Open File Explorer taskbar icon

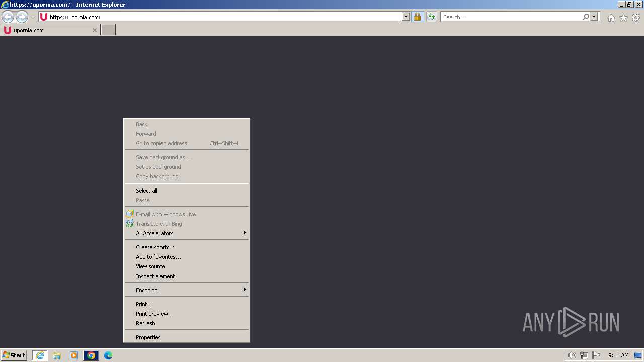57,355
